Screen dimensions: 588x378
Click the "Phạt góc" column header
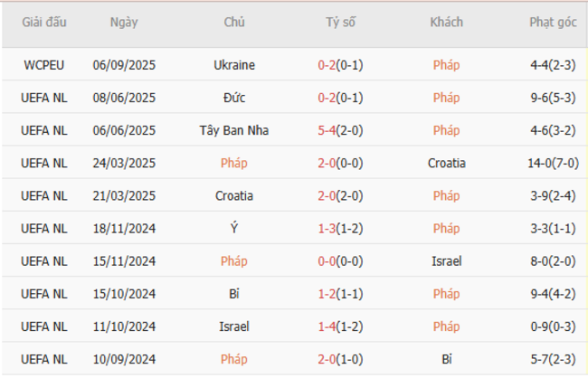[553, 23]
